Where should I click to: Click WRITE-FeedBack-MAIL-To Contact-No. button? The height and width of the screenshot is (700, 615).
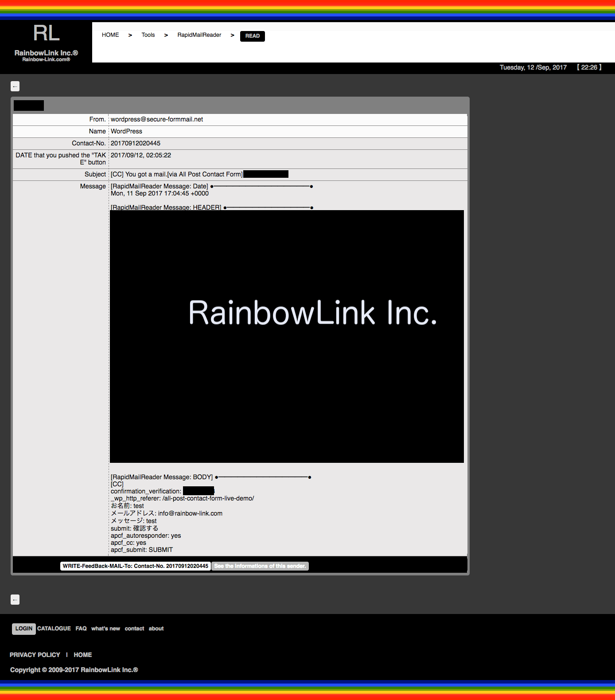(x=136, y=566)
